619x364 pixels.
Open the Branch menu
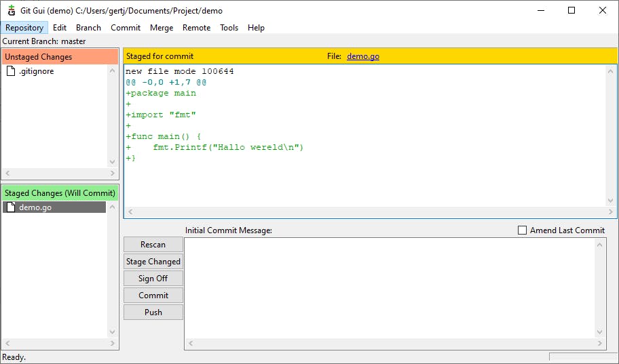coord(88,28)
